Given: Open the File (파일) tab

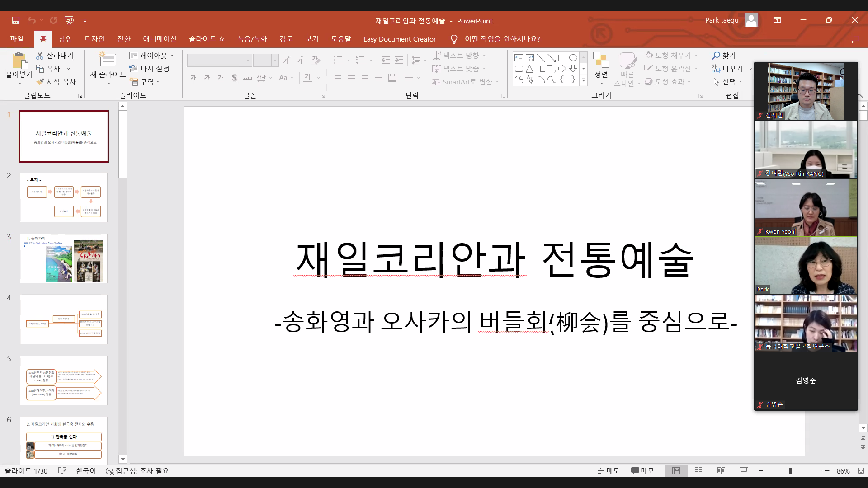Looking at the screenshot, I should [17, 39].
